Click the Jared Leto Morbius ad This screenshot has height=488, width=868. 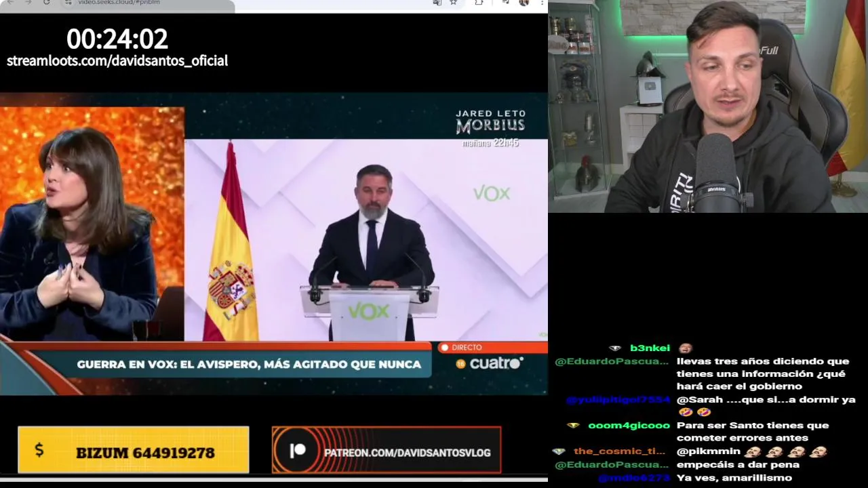tap(490, 128)
